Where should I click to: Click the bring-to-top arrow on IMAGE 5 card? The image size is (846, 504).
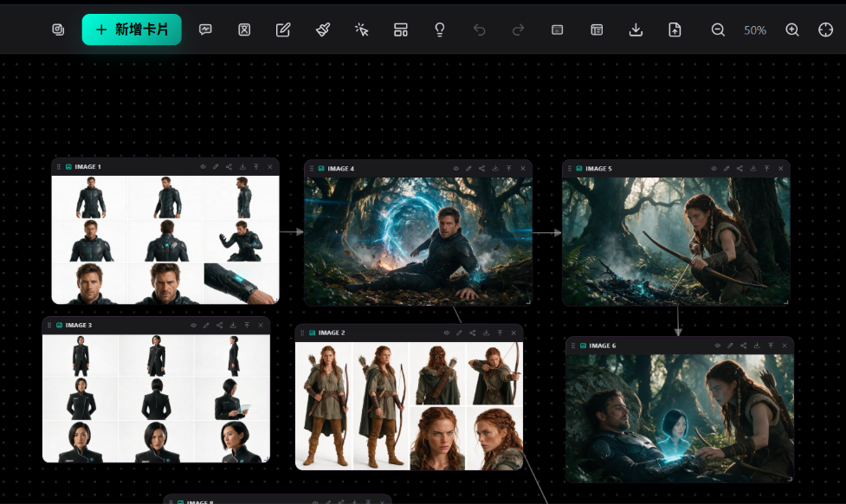766,168
